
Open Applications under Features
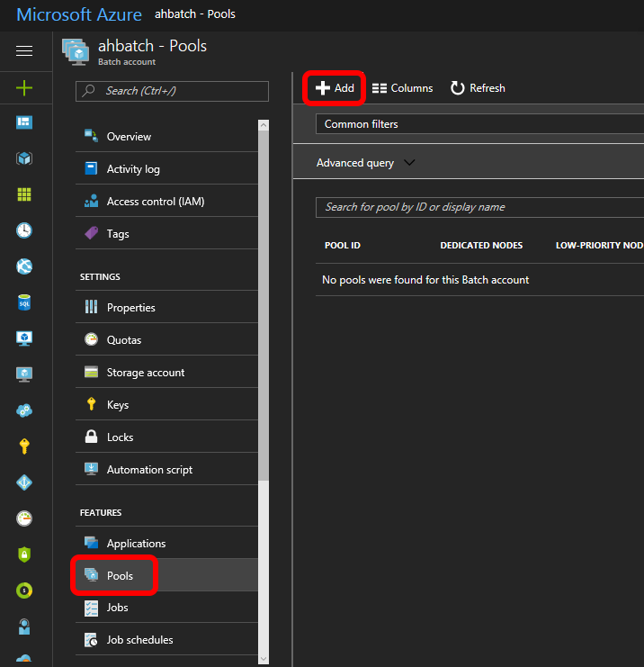click(166, 543)
